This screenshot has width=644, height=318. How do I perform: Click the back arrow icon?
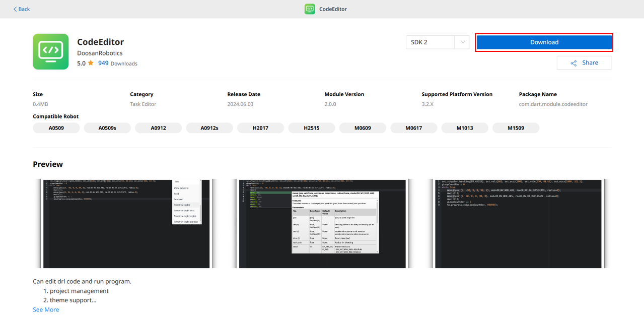[15, 9]
